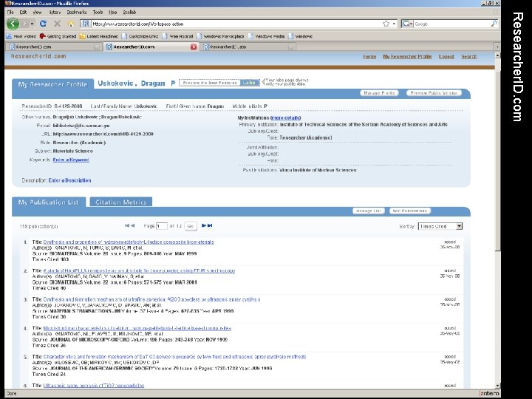
Task: Click the site identity icon beside the URL
Action: point(86,24)
